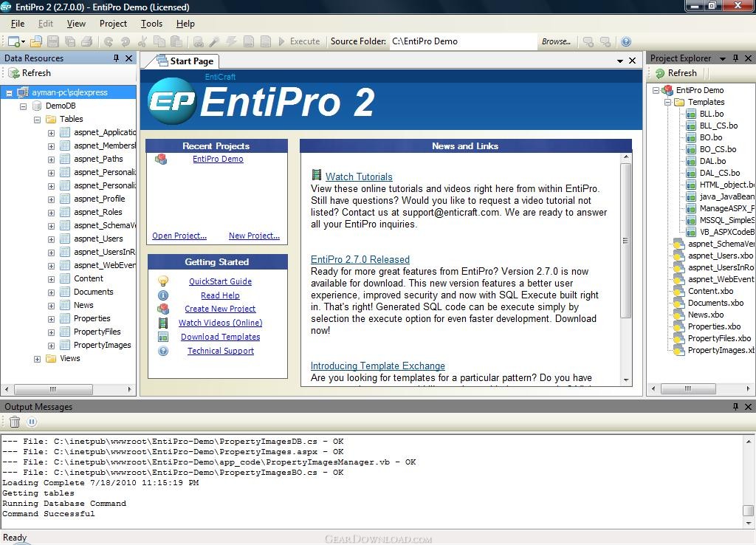
Task: Close the Output Messages panel
Action: coord(748,407)
